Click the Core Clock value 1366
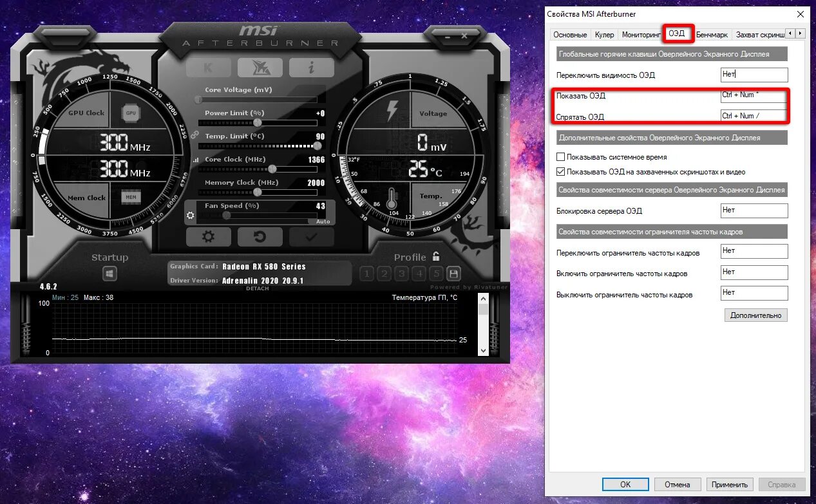 [x=316, y=160]
